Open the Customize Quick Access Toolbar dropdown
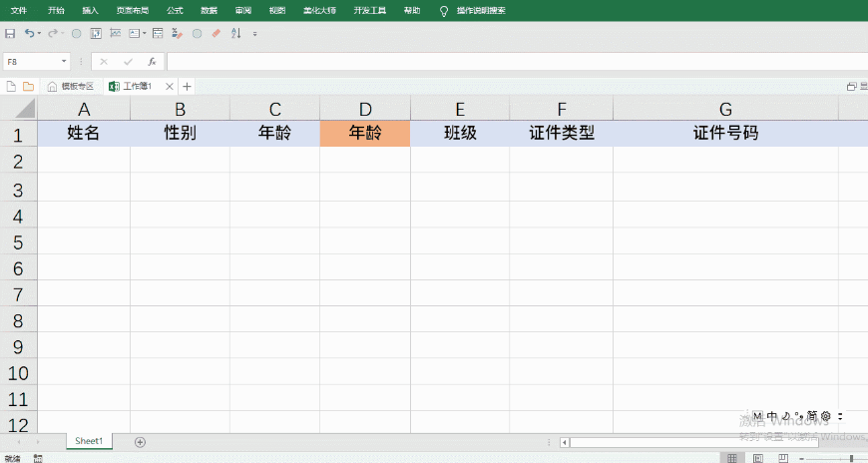Image resolution: width=868 pixels, height=463 pixels. tap(255, 34)
